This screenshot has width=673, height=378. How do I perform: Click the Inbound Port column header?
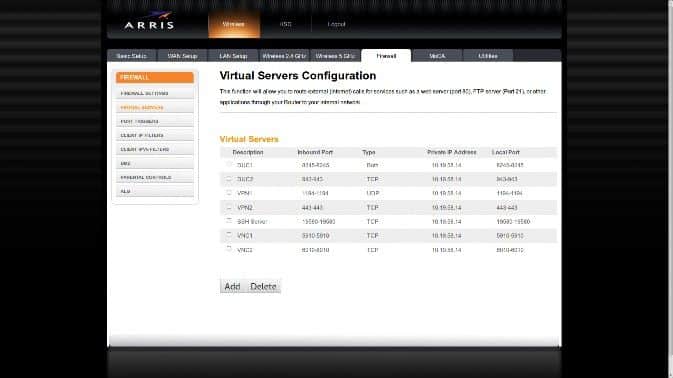click(315, 152)
